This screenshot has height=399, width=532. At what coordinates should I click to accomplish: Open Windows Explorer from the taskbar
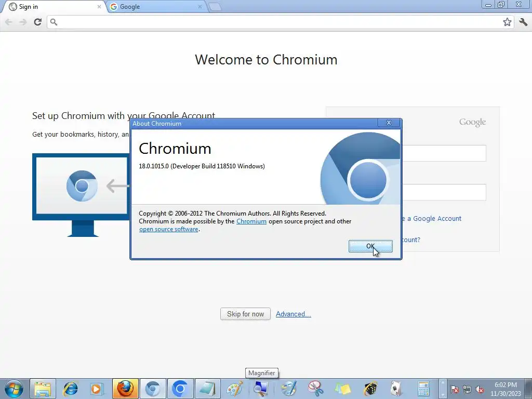click(43, 389)
